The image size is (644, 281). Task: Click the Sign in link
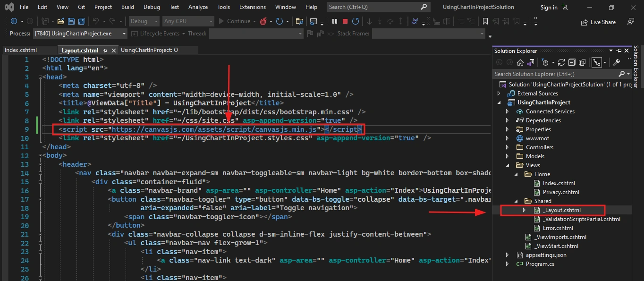click(549, 8)
